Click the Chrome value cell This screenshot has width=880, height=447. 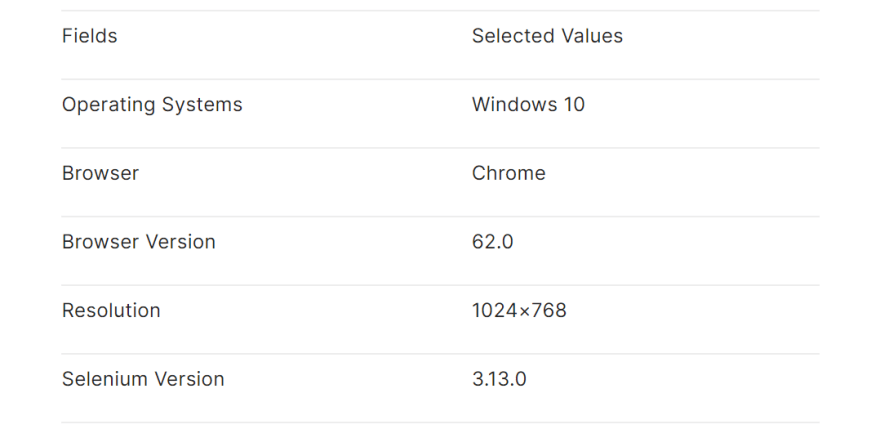(508, 173)
